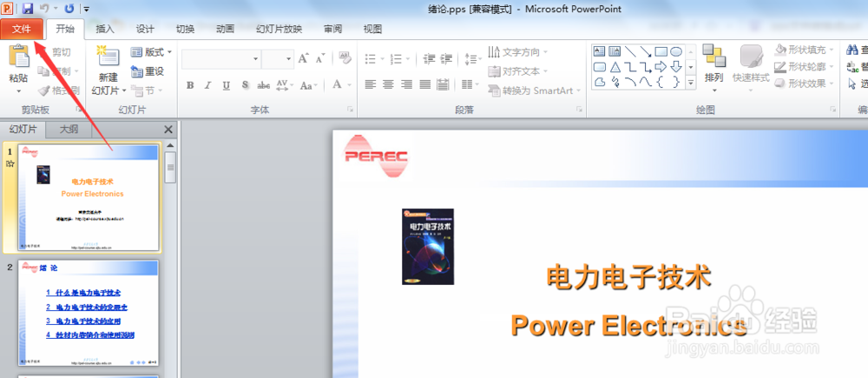Select the Rectangle shape
This screenshot has width=868, height=378.
click(x=661, y=51)
